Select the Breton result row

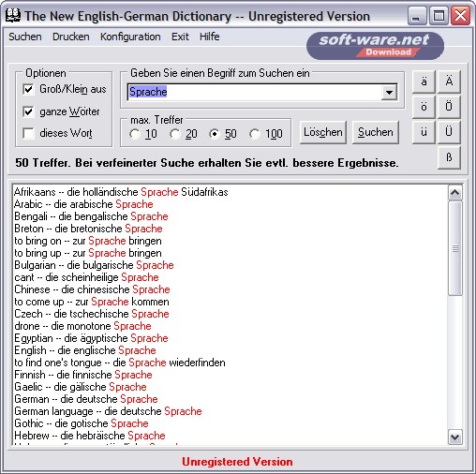click(x=88, y=229)
